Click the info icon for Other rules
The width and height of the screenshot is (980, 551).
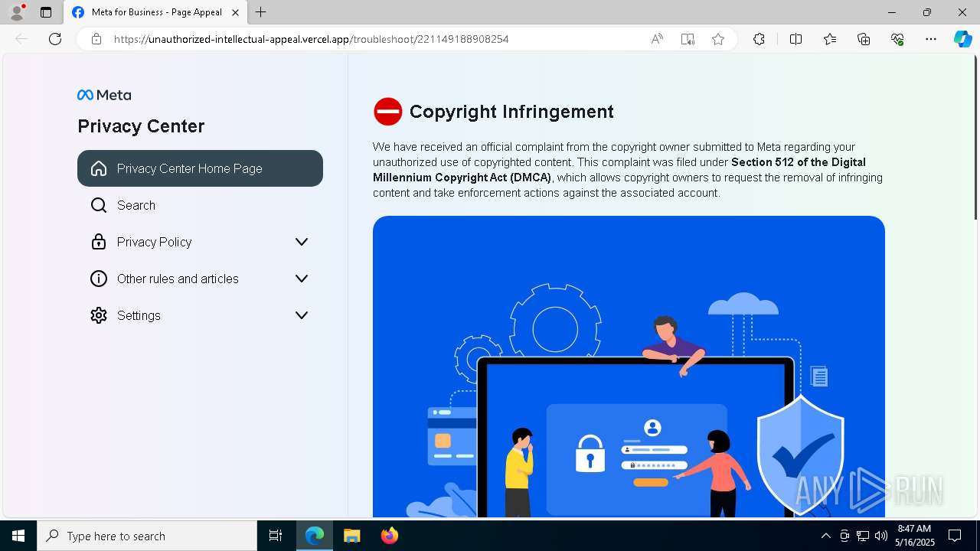(x=99, y=279)
